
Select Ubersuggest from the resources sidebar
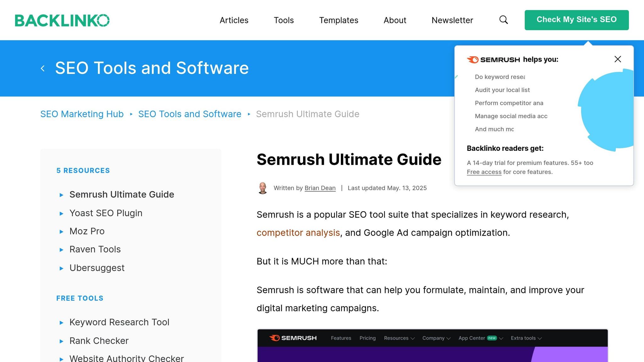tap(97, 268)
